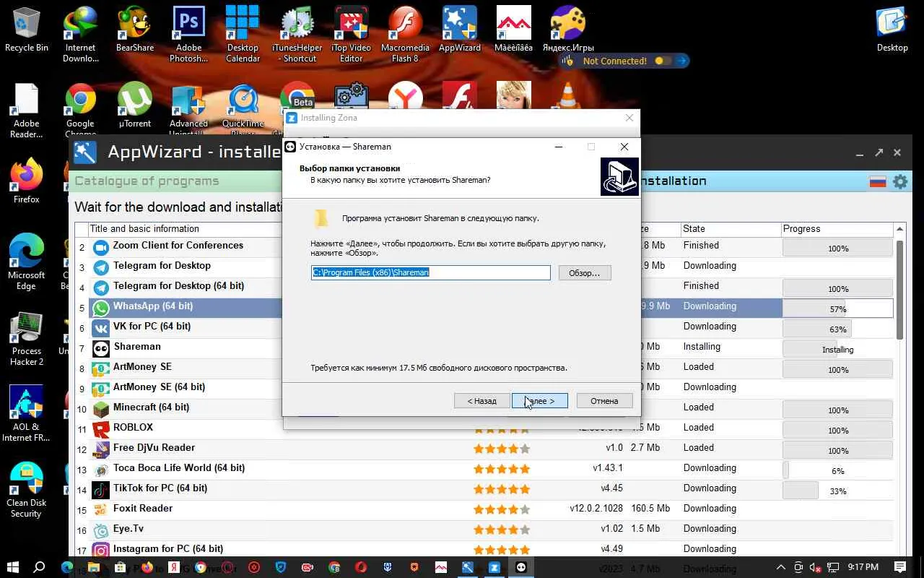
Task: Select the Toca Boca Life World row
Action: coord(484,470)
